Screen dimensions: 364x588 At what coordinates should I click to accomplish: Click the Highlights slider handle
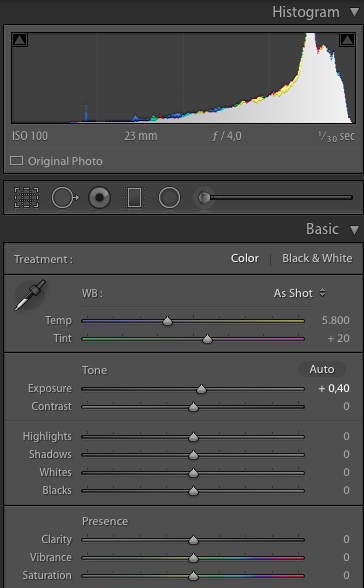193,437
